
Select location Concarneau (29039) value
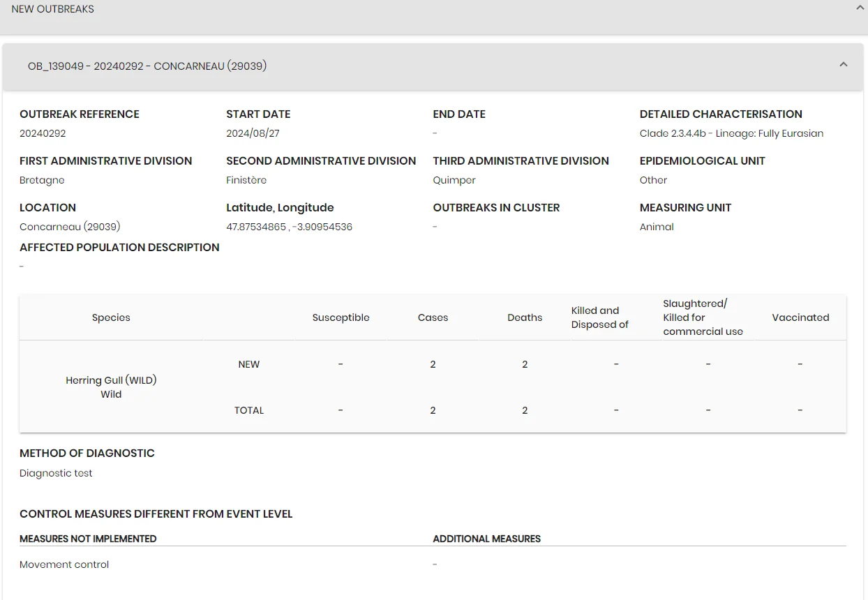[x=70, y=227]
